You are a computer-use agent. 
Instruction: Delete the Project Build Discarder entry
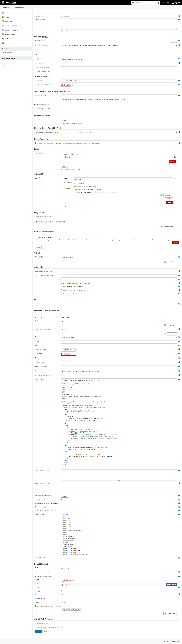[x=175, y=243]
